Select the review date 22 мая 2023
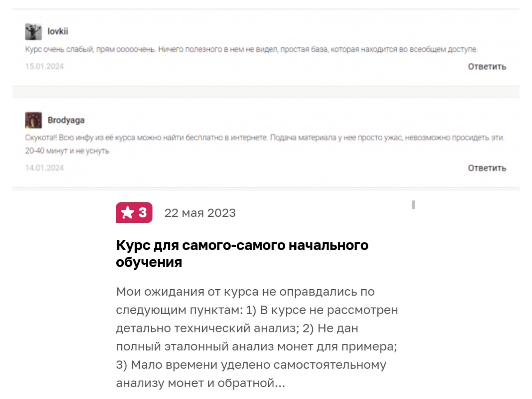The image size is (532, 399). (x=200, y=213)
